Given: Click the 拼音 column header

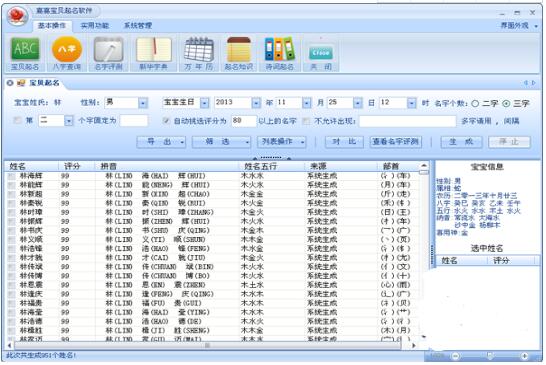Looking at the screenshot, I should 166,166.
